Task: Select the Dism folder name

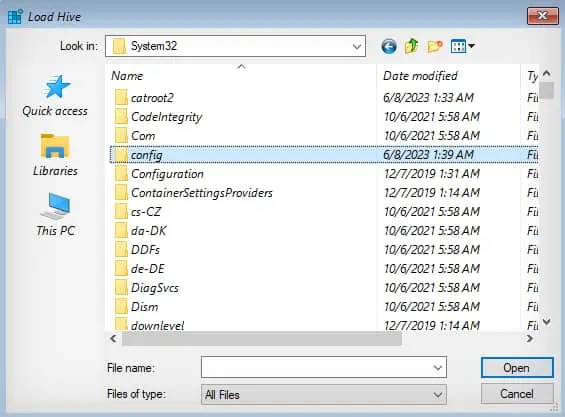Action: (144, 307)
